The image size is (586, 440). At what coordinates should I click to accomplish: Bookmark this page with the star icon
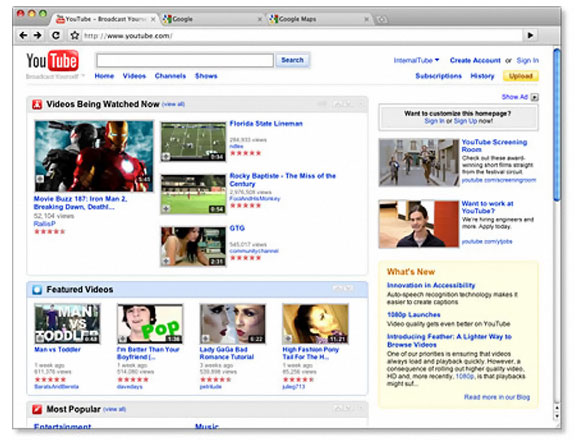[75, 36]
